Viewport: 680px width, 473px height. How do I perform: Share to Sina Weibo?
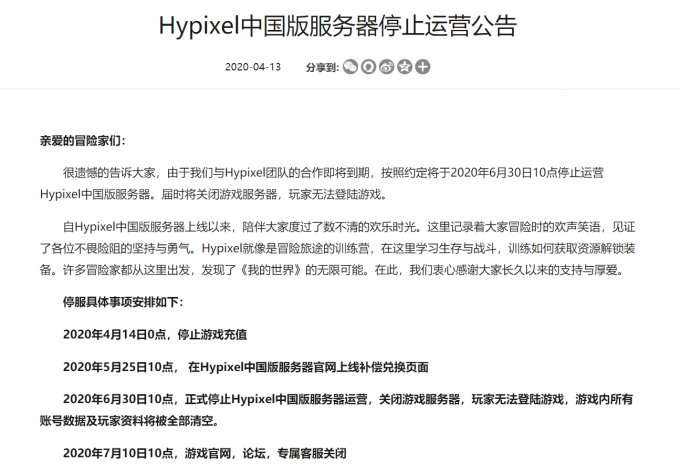point(386,67)
